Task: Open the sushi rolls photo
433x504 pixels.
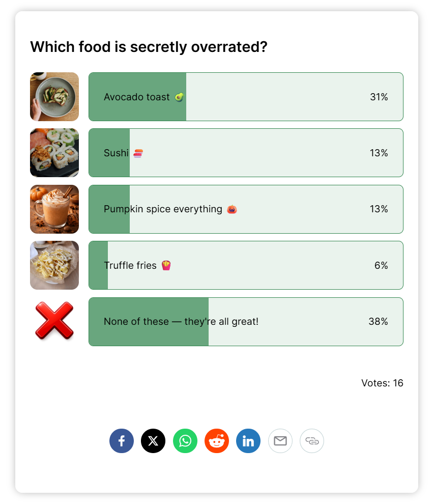Action: pos(54,153)
